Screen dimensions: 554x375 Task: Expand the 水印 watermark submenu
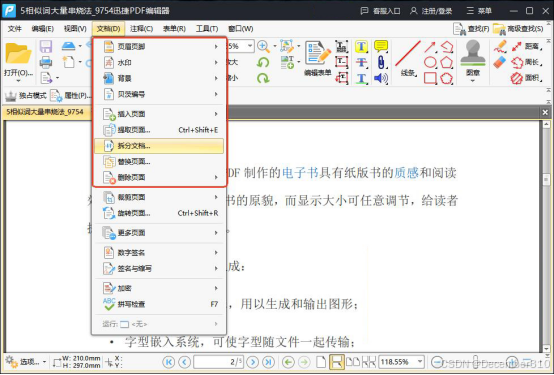pos(159,63)
